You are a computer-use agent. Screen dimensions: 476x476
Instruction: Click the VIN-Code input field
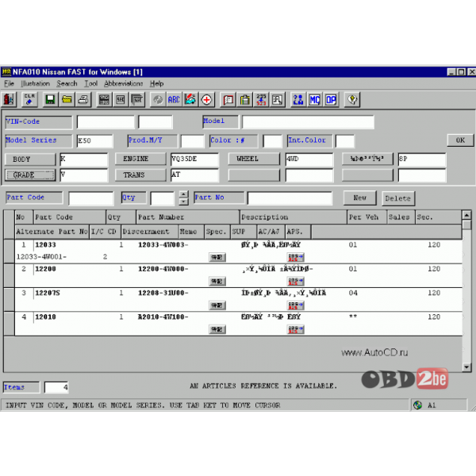[x=106, y=122]
